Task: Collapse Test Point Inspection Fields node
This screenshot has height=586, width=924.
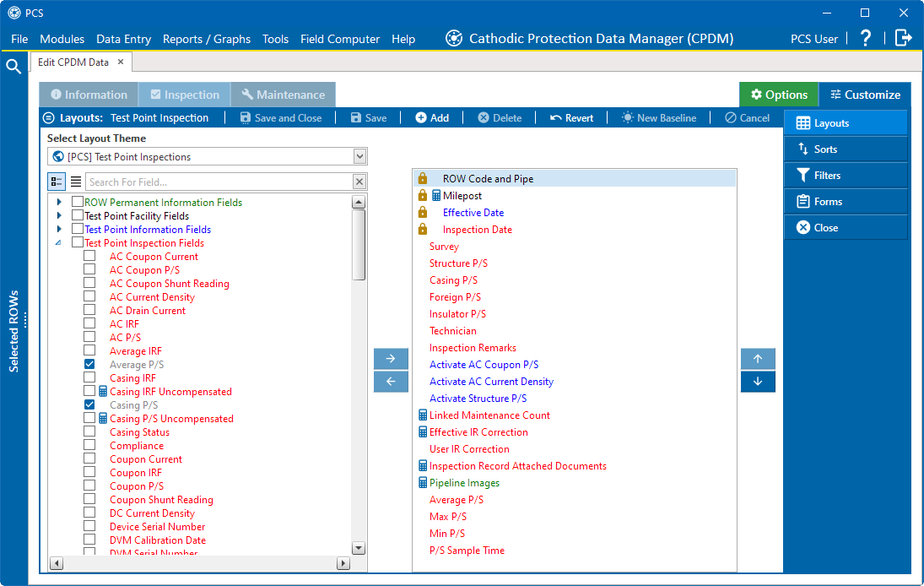Action: (58, 242)
